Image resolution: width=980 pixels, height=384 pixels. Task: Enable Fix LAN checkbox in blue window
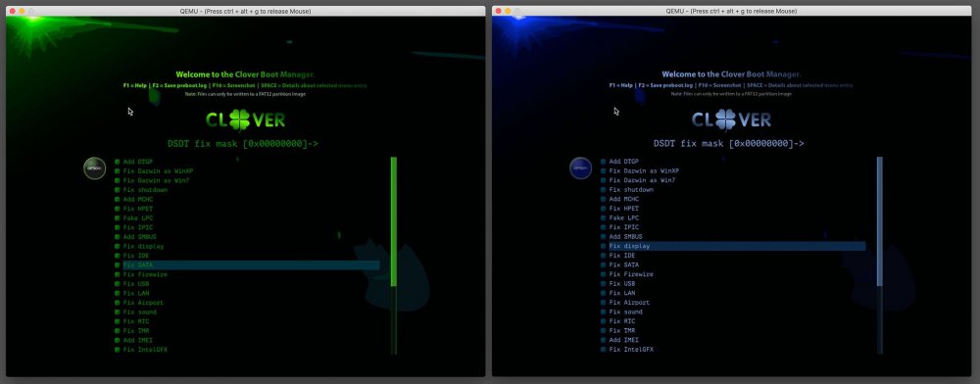click(x=603, y=293)
